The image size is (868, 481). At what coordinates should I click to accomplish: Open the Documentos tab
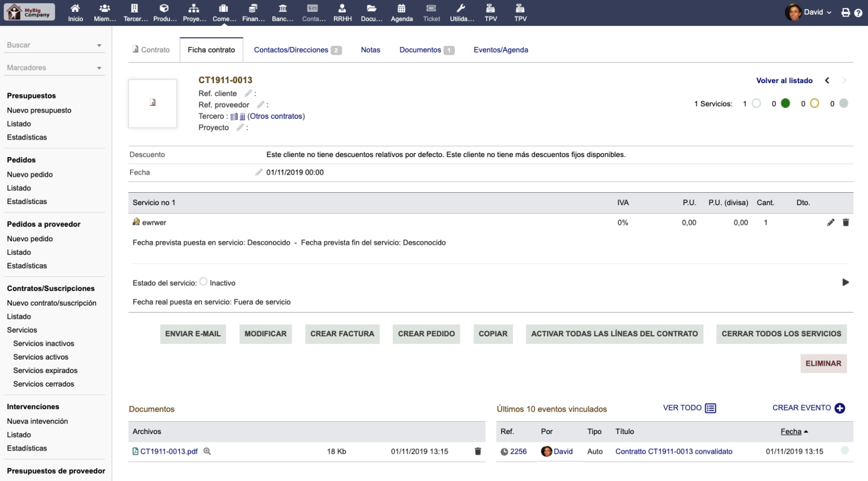(x=427, y=50)
